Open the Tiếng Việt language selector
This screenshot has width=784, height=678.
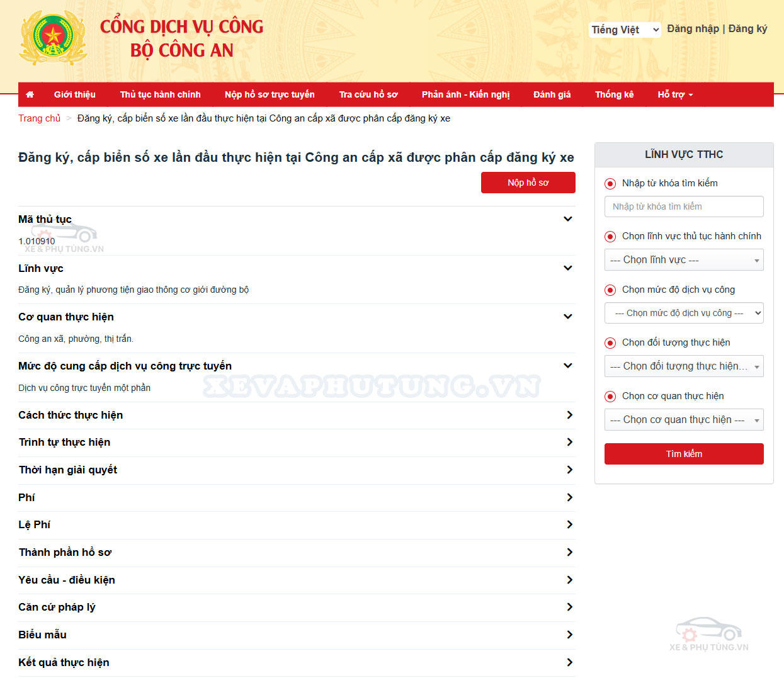(x=625, y=30)
